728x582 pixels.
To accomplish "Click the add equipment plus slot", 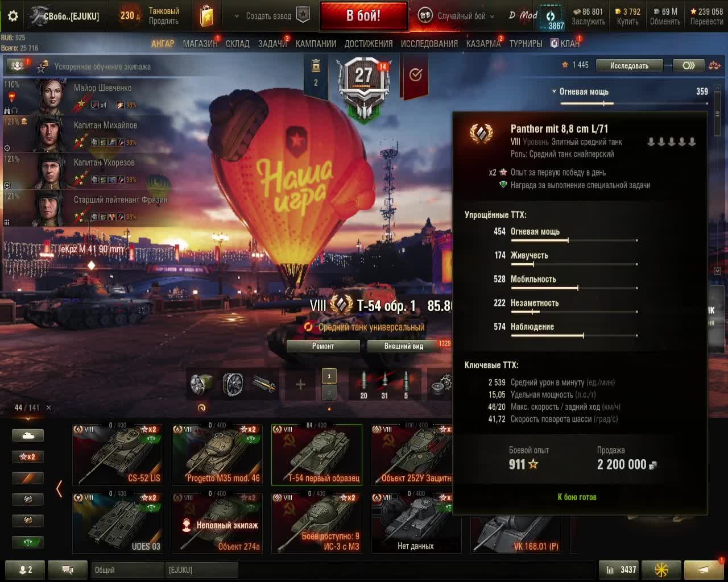I will pyautogui.click(x=300, y=385).
